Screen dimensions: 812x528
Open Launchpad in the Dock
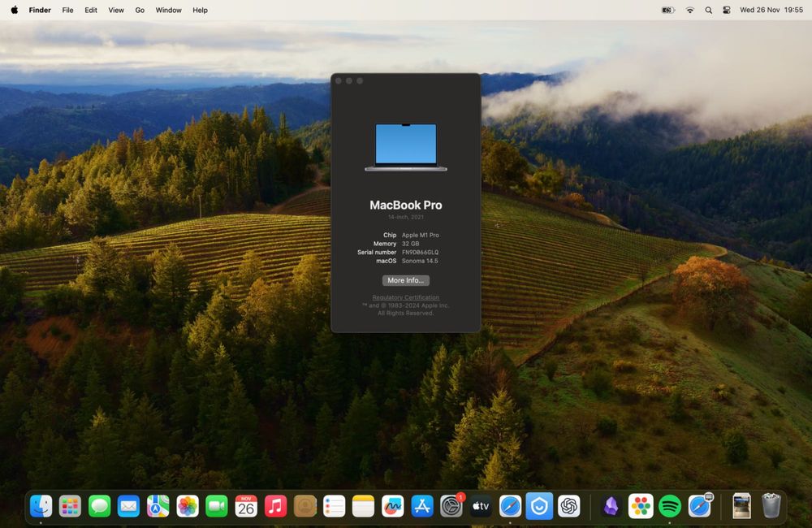(70, 506)
